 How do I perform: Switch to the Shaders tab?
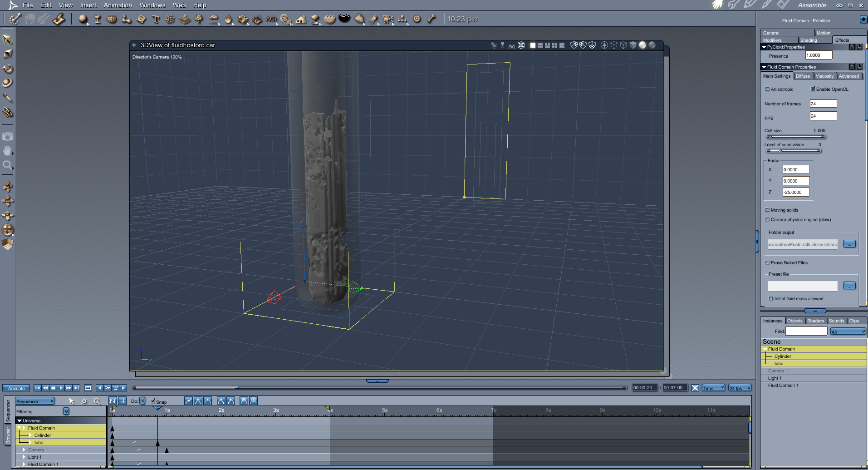pos(815,321)
